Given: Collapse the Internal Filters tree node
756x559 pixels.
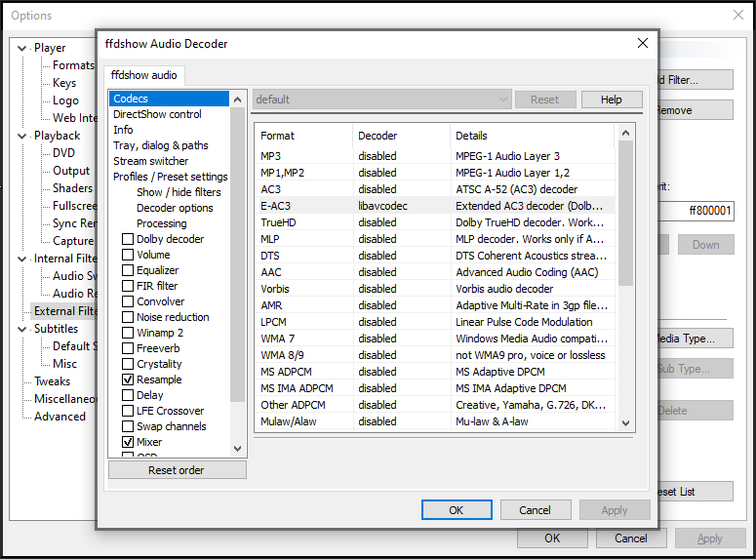Looking at the screenshot, I should (x=21, y=259).
